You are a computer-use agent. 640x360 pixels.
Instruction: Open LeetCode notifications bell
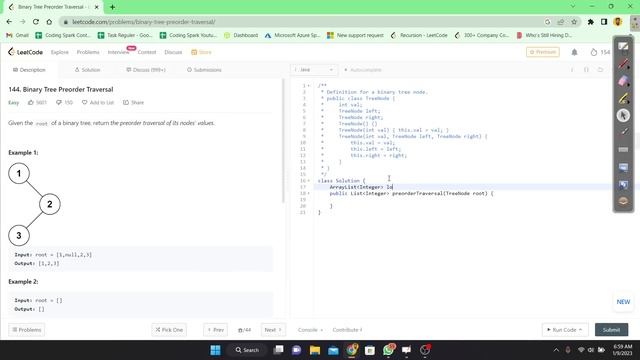pos(574,52)
